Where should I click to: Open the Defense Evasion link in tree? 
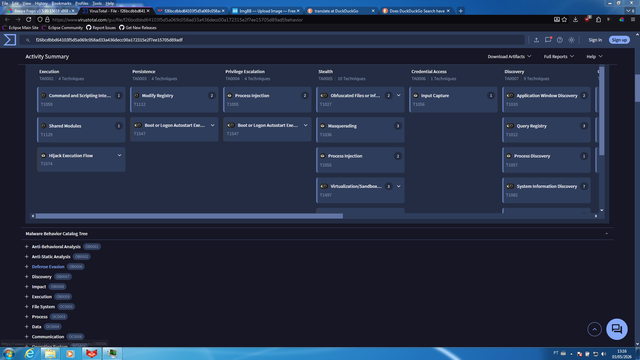48,267
